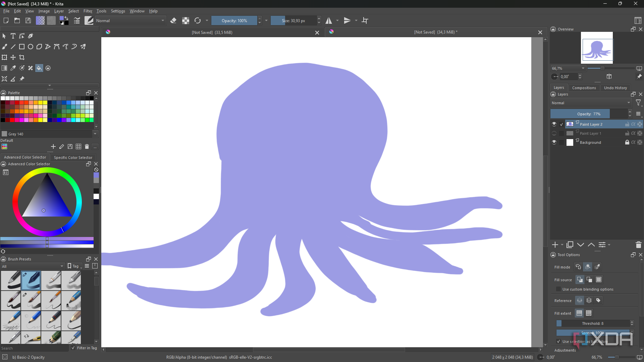644x362 pixels.
Task: Toggle Eraser mode in the top toolbar
Action: click(173, 20)
